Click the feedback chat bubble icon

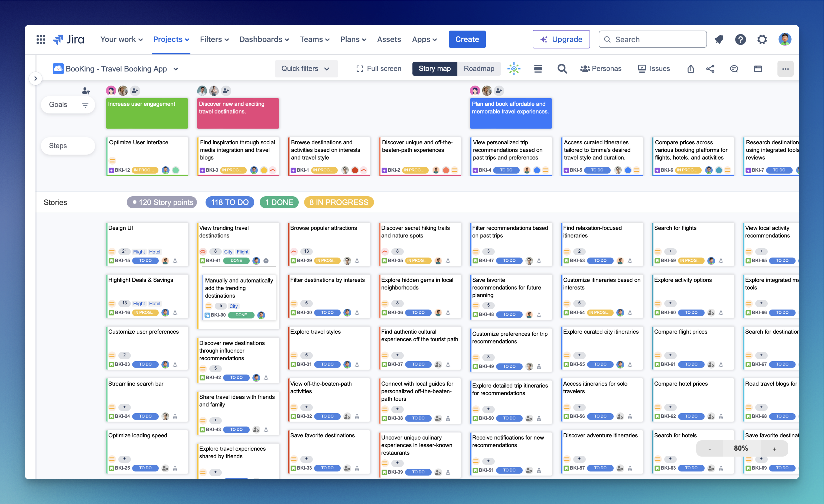[734, 69]
